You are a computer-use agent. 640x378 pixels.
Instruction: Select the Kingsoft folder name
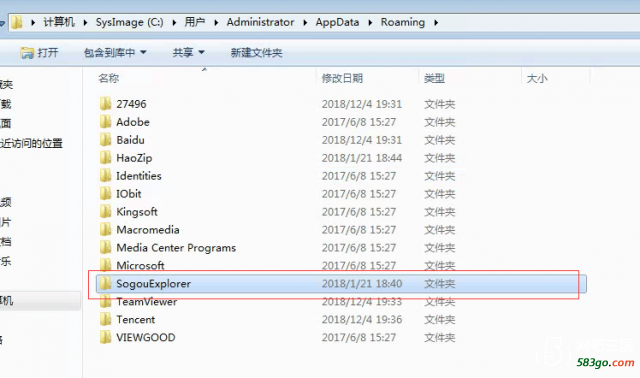[x=137, y=211]
